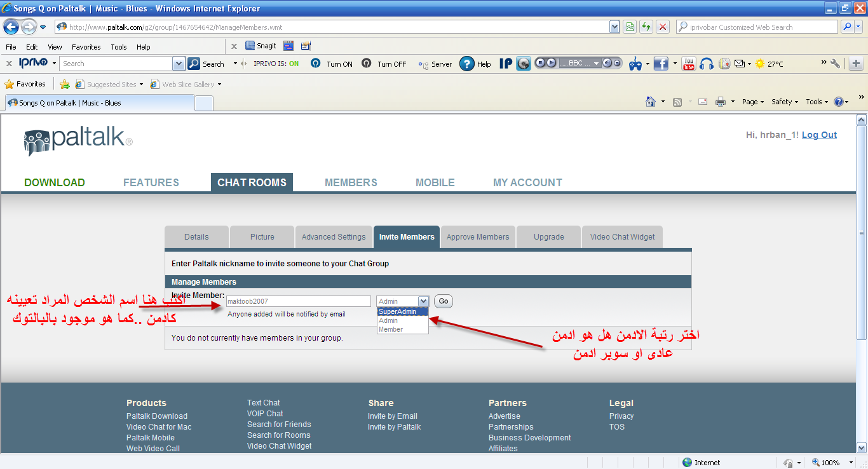This screenshot has width=868, height=469.
Task: Click the Go button to invite member
Action: pos(444,301)
